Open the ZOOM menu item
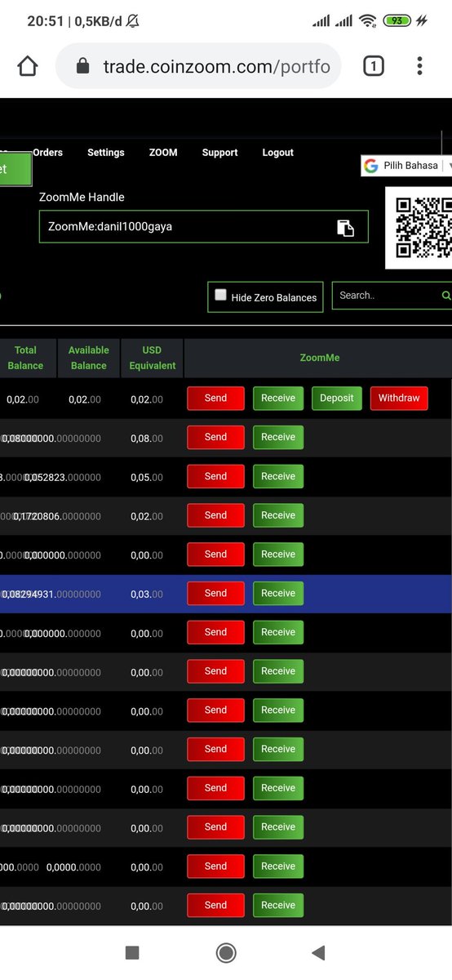Viewport: 452px width, 980px height. (x=163, y=153)
